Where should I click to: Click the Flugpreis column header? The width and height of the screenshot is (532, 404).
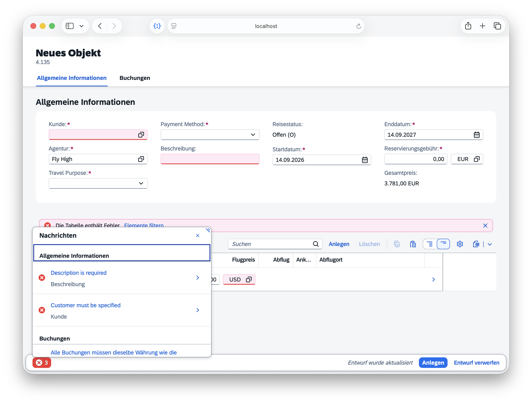click(243, 260)
